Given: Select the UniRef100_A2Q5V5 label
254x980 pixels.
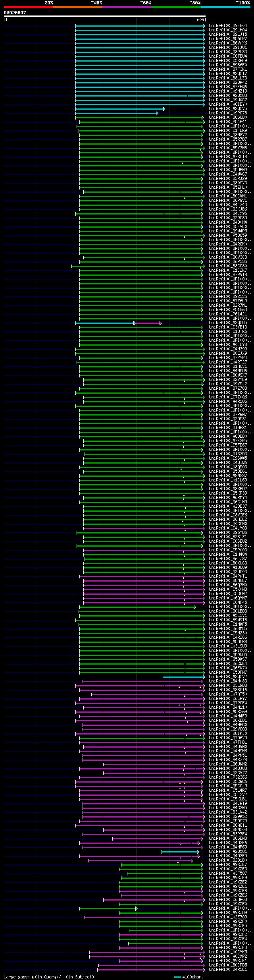Looking at the screenshot, I should point(228,109).
